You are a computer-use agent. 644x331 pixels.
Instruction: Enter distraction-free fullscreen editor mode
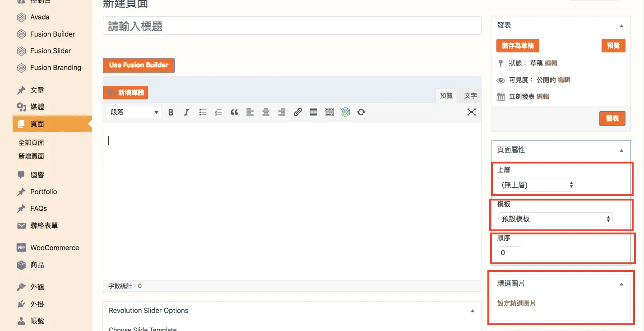[472, 112]
